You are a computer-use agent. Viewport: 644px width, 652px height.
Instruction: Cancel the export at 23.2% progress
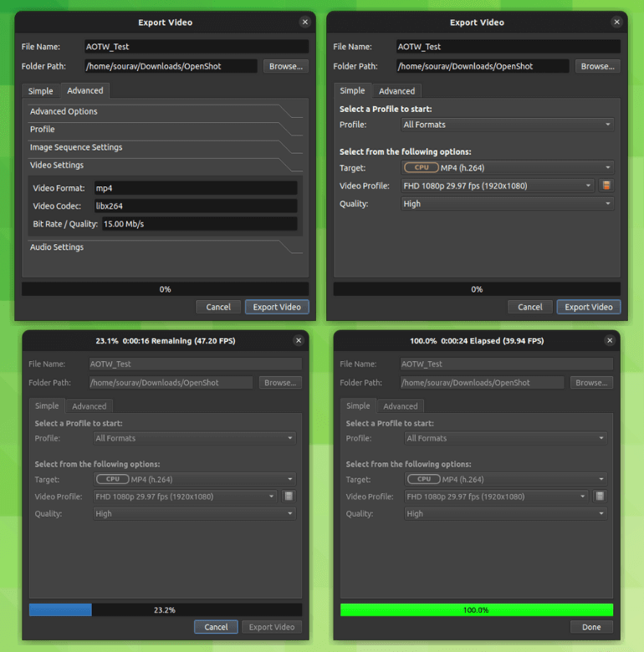(216, 627)
